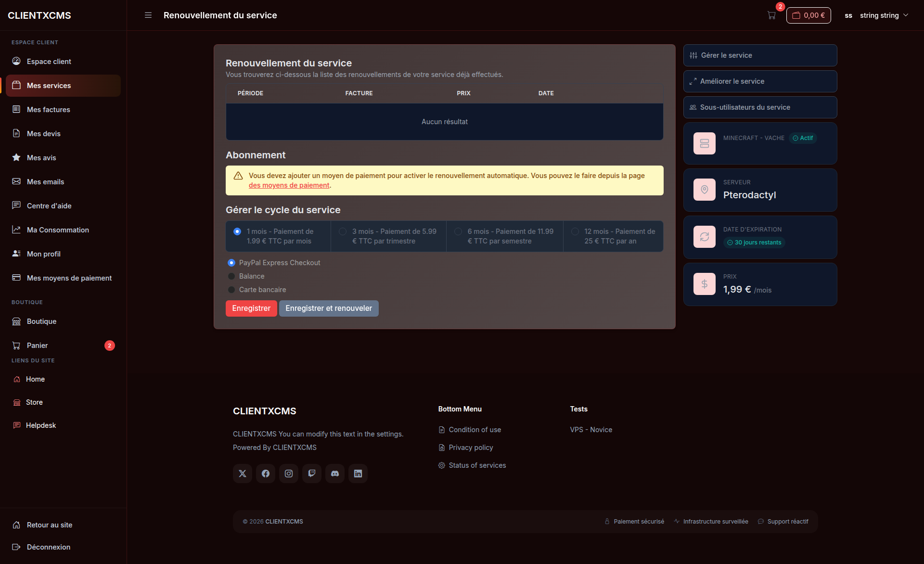
Task: Click Gérer le service button
Action: (x=760, y=55)
